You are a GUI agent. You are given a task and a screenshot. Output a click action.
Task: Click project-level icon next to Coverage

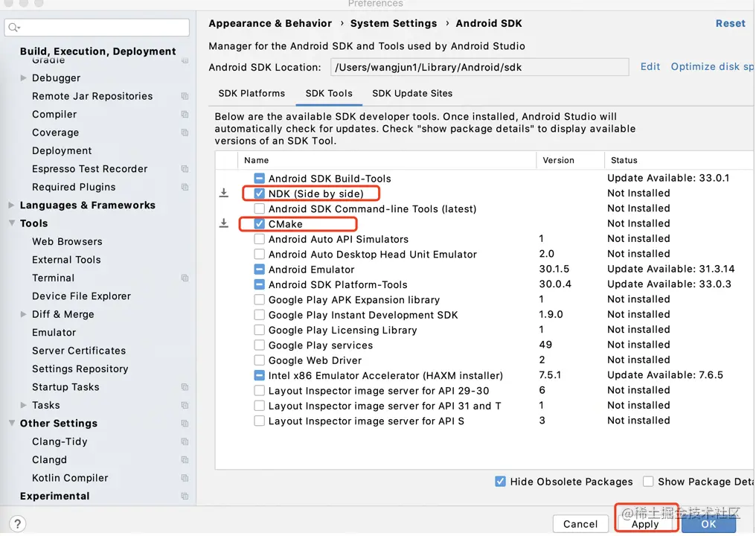[185, 133]
